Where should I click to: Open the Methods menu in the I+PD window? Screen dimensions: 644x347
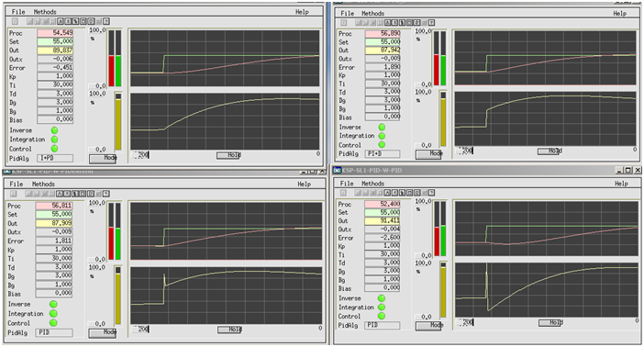[x=45, y=12]
